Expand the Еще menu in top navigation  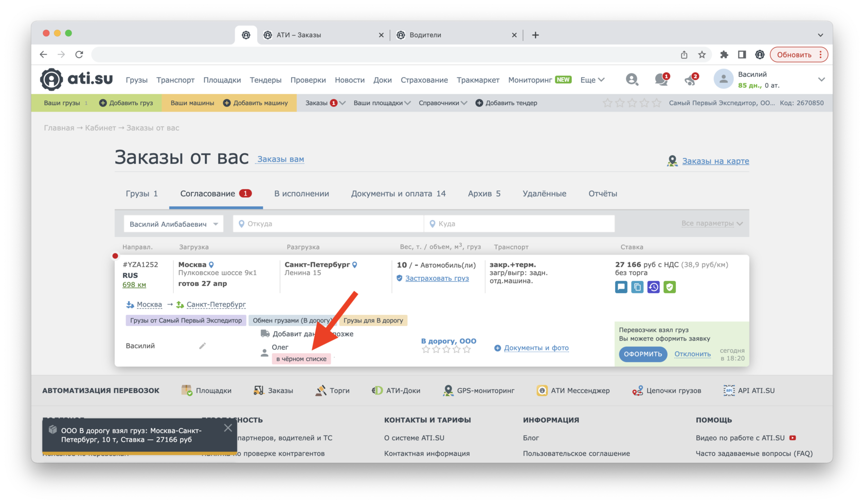[592, 80]
